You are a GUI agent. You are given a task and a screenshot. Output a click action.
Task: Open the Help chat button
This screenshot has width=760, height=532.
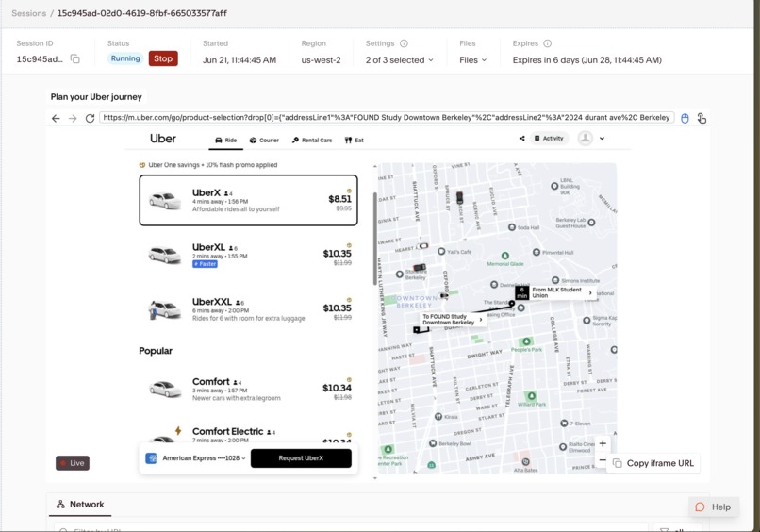pyautogui.click(x=714, y=507)
